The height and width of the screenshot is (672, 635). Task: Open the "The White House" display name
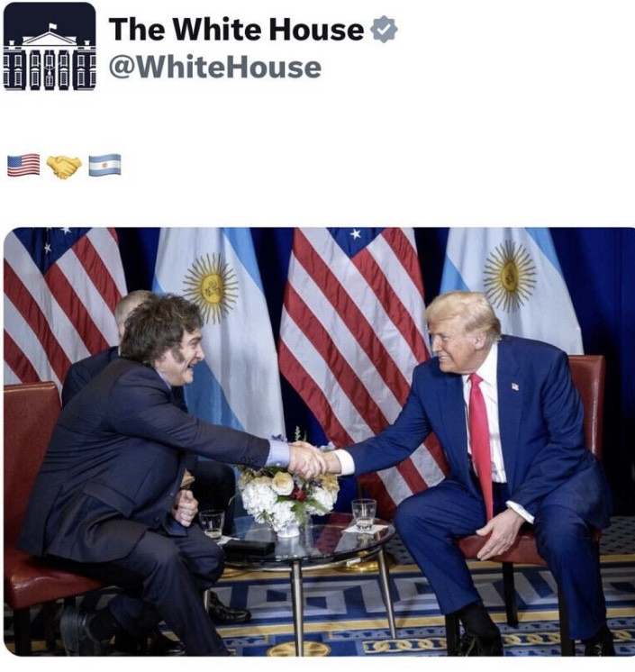(236, 30)
